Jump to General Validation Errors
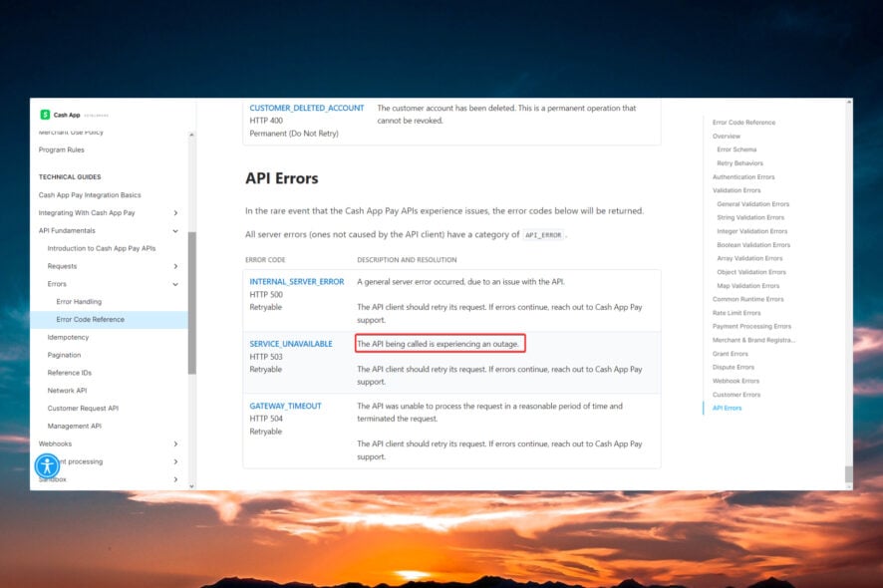 pos(752,204)
